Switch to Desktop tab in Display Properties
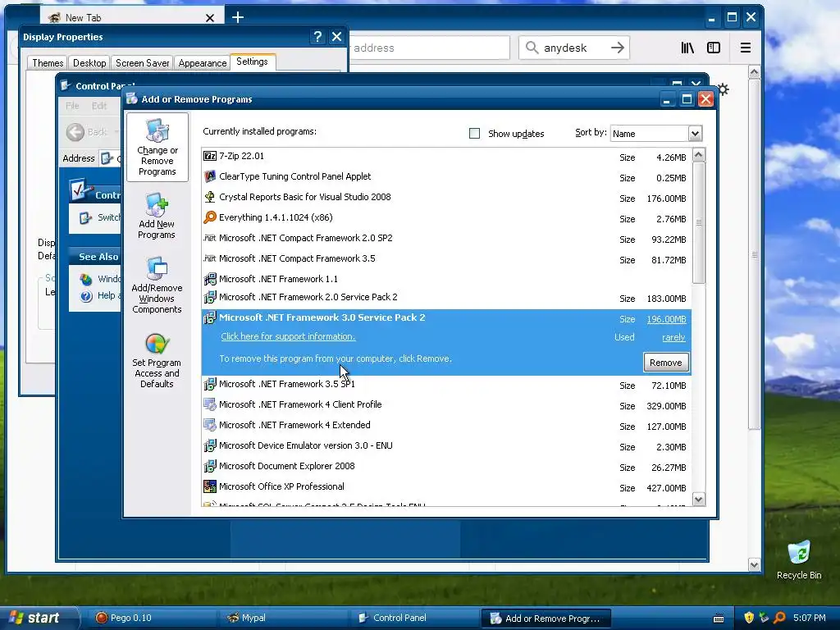840x630 pixels. [89, 63]
